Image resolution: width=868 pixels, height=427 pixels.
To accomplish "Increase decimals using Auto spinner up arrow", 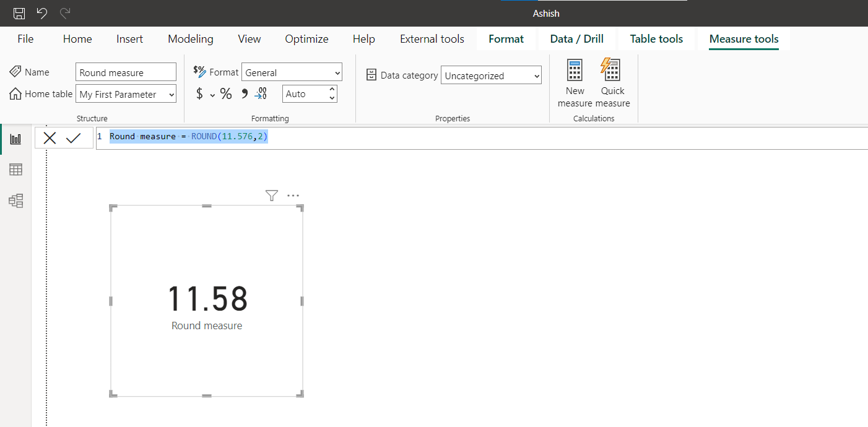I will 333,90.
